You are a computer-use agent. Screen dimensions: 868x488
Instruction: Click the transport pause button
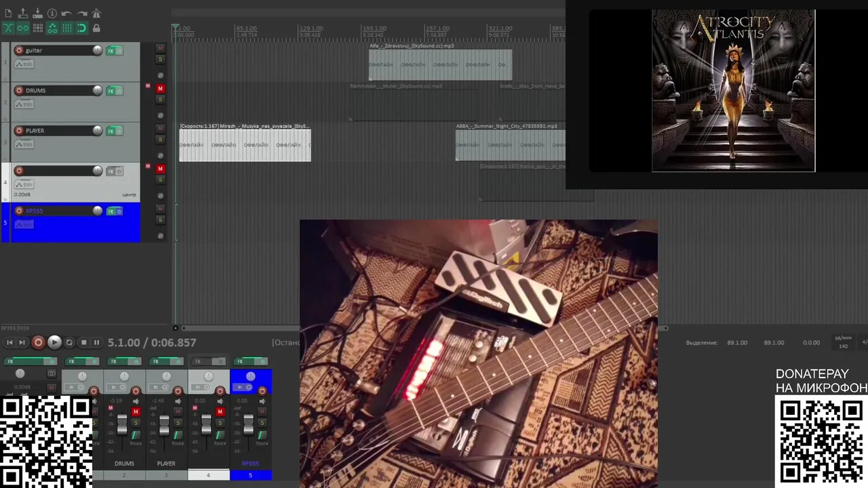96,343
